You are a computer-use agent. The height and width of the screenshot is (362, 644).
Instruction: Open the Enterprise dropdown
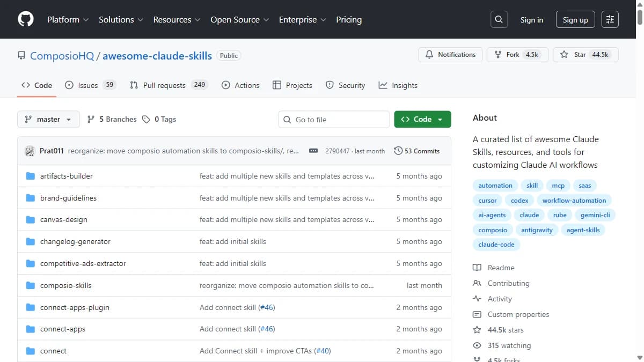303,19
